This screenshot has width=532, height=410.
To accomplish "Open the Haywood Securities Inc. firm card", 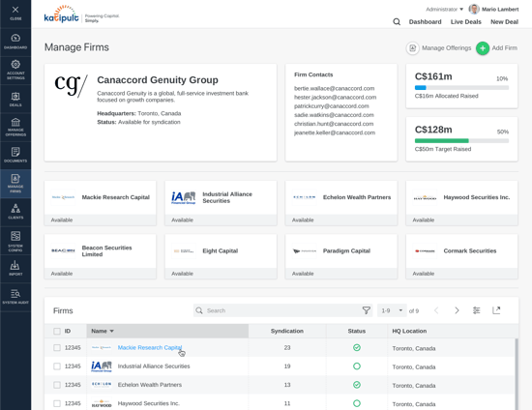I will point(461,203).
